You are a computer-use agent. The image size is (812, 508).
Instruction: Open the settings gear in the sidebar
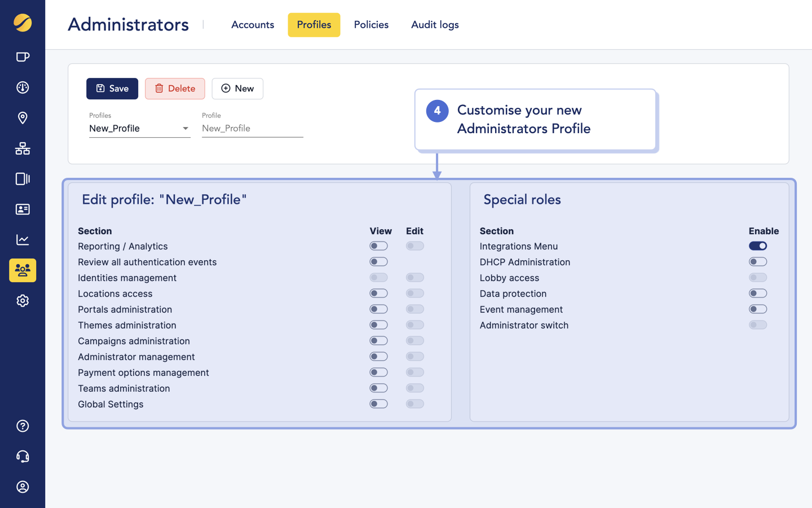(23, 300)
